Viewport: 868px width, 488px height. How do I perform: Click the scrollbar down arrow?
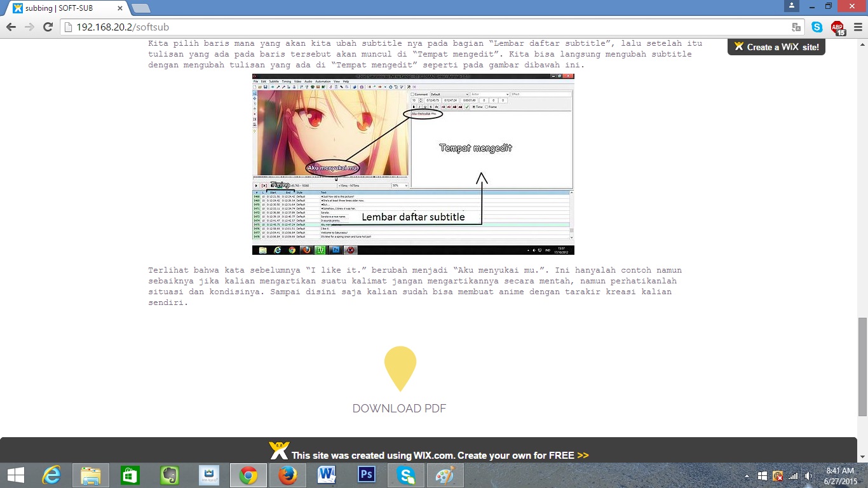point(862,457)
